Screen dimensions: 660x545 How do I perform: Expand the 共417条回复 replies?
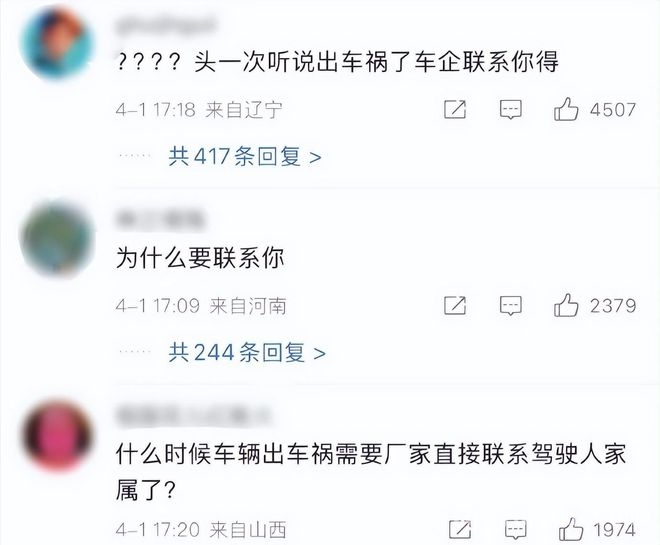pos(245,157)
